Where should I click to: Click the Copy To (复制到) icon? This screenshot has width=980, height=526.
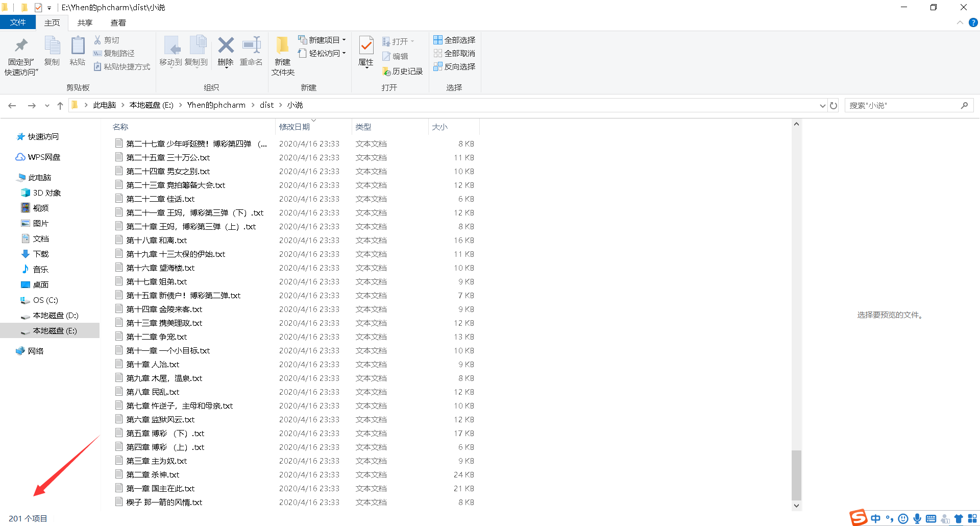click(197, 46)
